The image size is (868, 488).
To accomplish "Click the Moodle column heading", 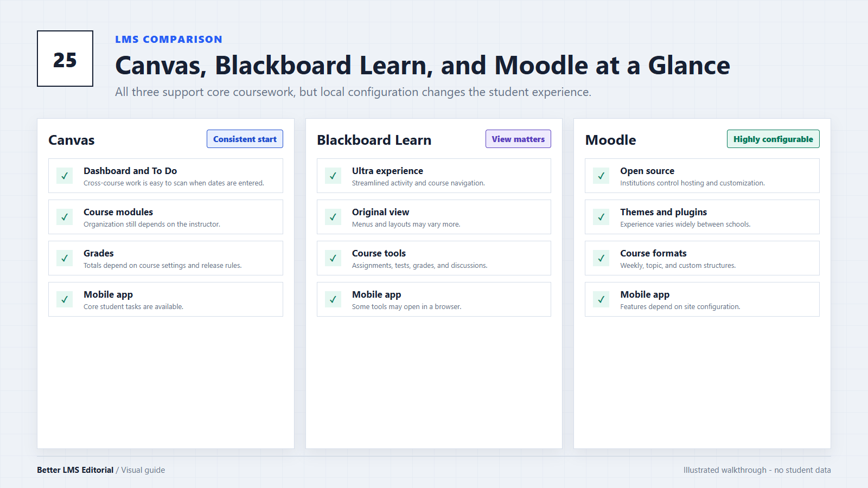I will [x=610, y=140].
